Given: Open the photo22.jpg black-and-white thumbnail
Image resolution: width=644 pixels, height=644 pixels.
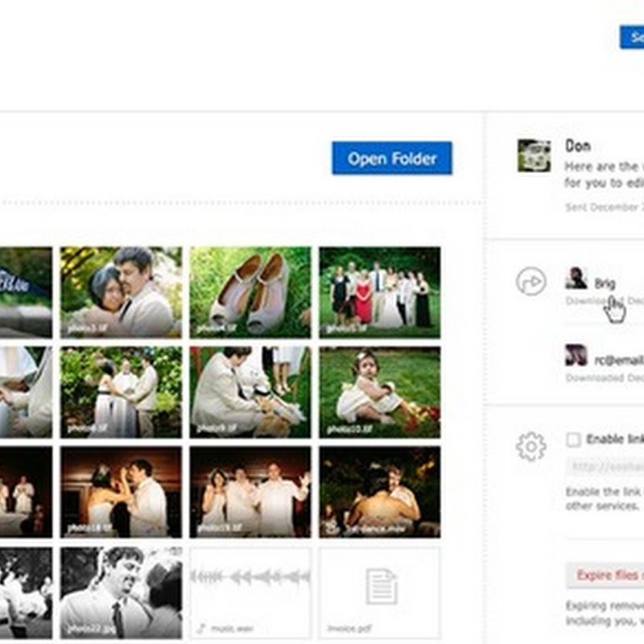Looking at the screenshot, I should 122,592.
